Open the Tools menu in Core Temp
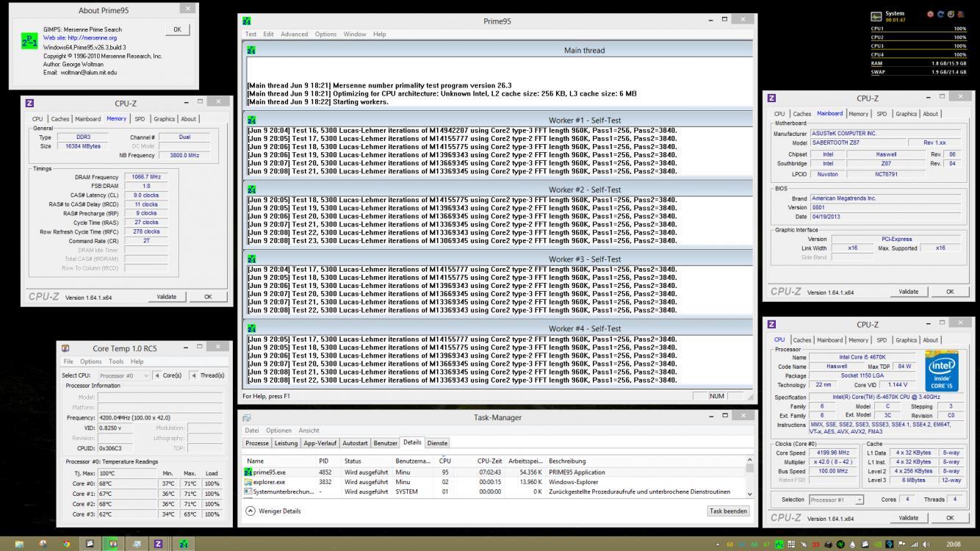 (x=116, y=361)
